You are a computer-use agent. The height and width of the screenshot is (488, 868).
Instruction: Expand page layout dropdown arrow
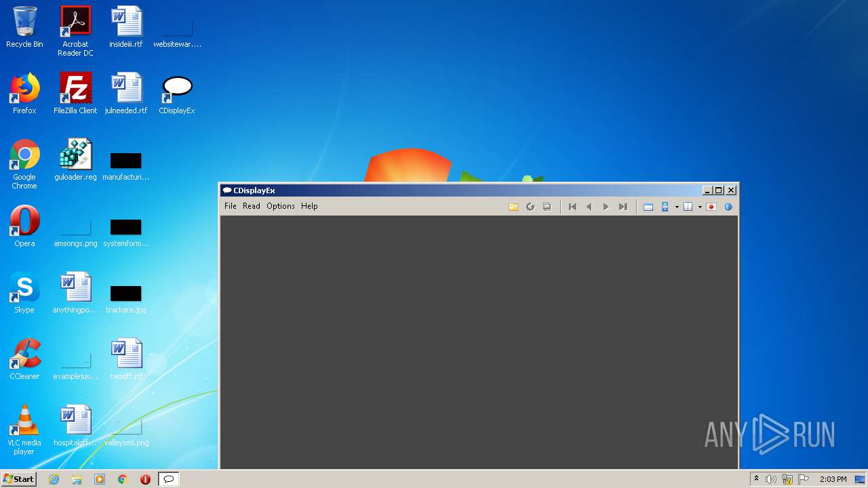click(x=700, y=207)
